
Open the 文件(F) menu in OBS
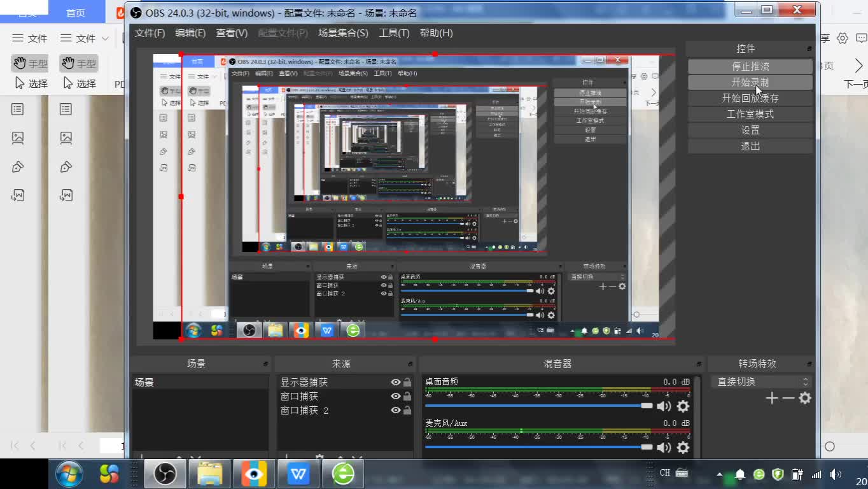pyautogui.click(x=150, y=33)
